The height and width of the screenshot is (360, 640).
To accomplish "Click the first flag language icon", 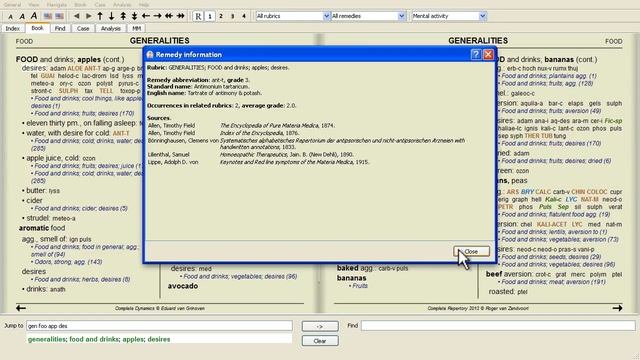I will 48,16.
